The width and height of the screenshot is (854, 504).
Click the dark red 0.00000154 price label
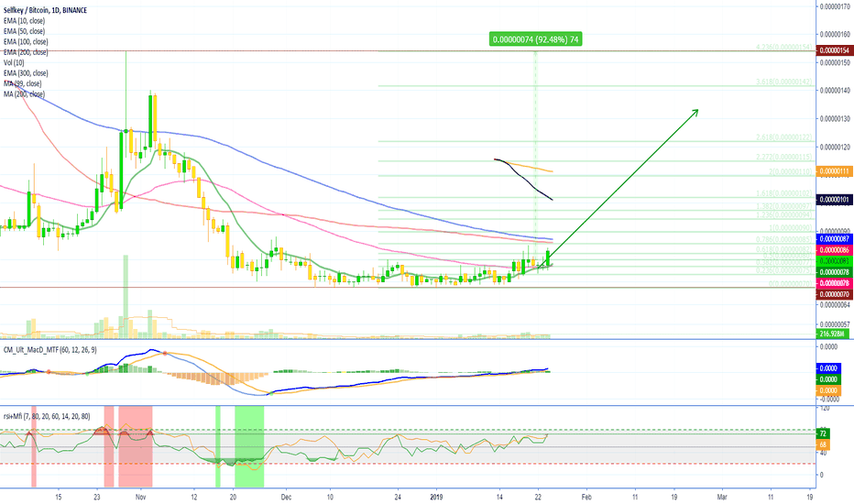(x=835, y=50)
